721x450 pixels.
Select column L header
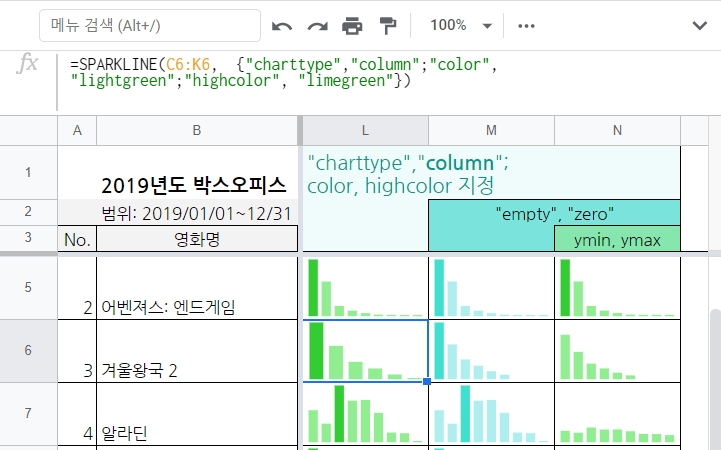pyautogui.click(x=365, y=130)
